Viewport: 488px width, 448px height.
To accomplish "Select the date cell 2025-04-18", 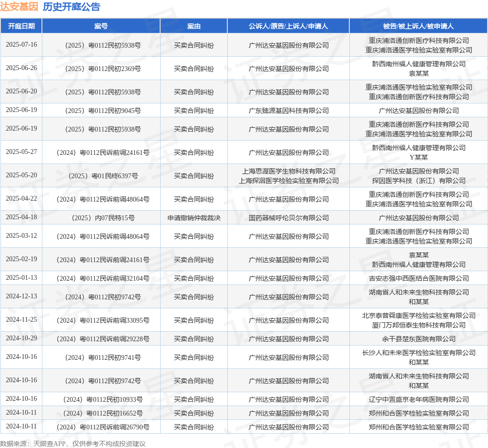I will 21,217.
